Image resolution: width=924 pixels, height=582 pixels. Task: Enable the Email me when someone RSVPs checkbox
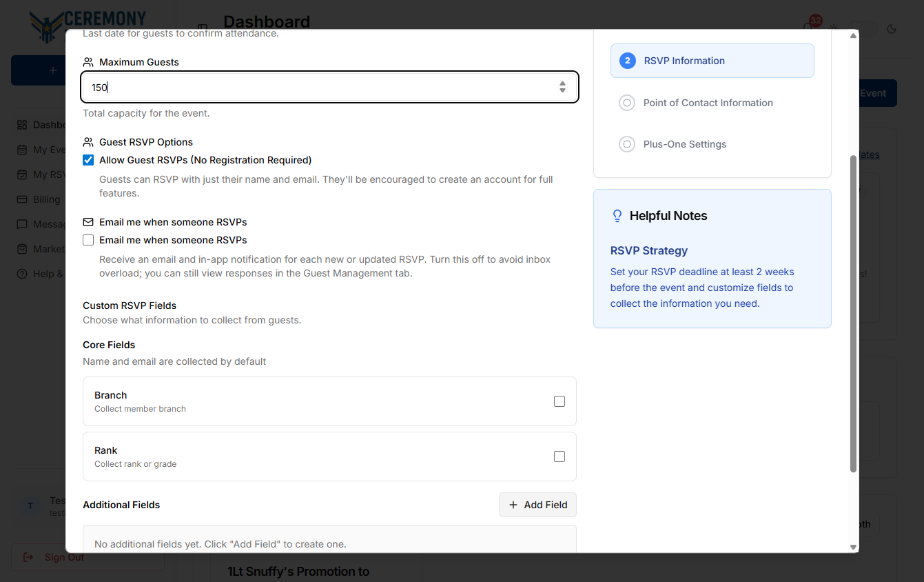pyautogui.click(x=88, y=240)
